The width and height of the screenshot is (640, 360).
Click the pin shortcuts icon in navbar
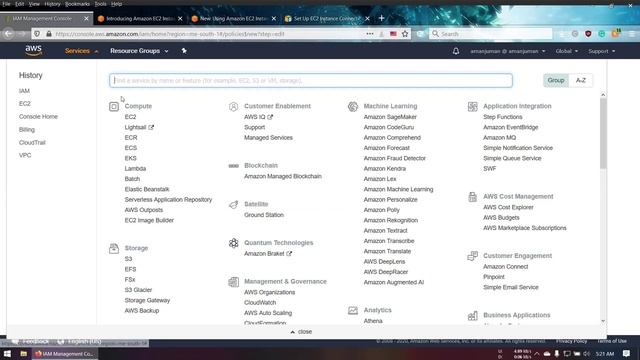pos(184,51)
